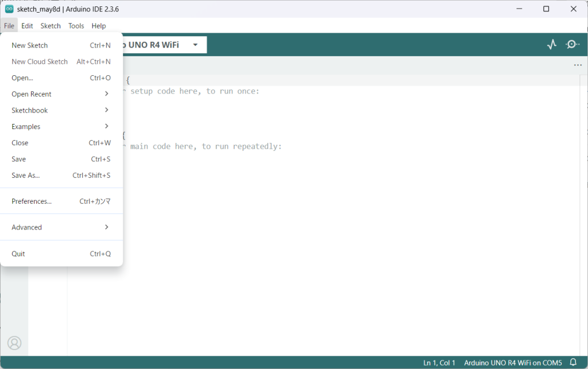Open the Sketch menu in menu bar
The width and height of the screenshot is (588, 369).
[x=51, y=26]
